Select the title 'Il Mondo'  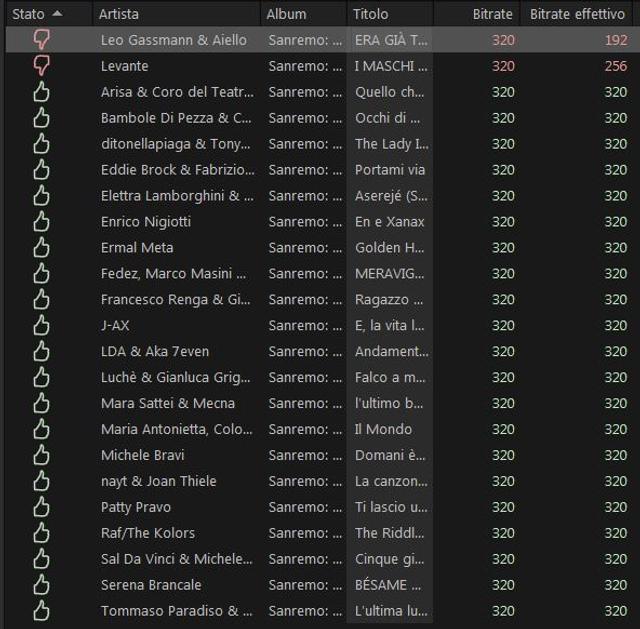click(x=383, y=429)
